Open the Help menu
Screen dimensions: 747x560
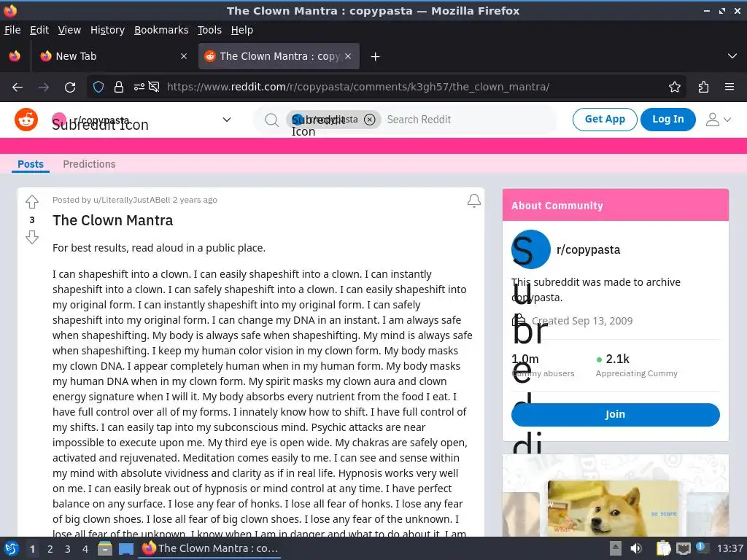pos(242,30)
